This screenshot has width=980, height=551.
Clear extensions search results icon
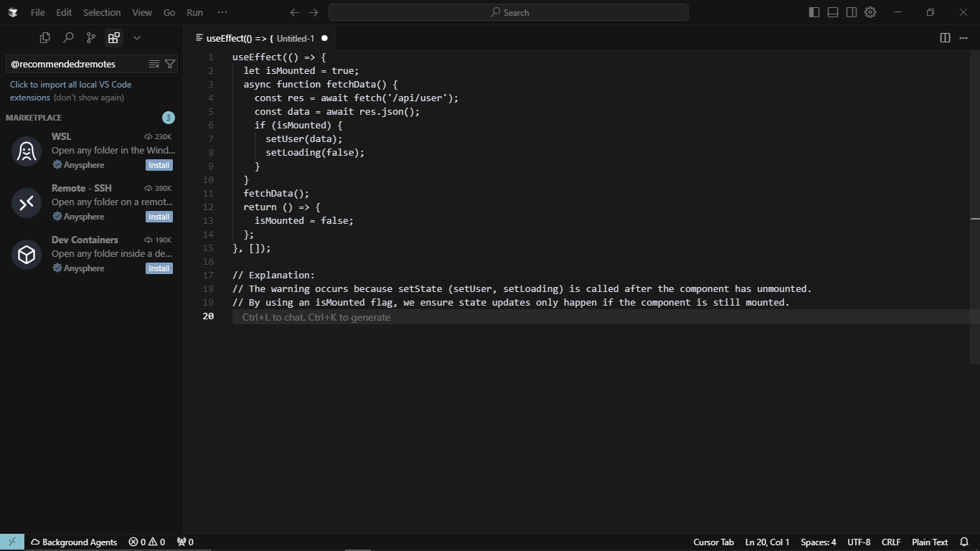tap(154, 64)
